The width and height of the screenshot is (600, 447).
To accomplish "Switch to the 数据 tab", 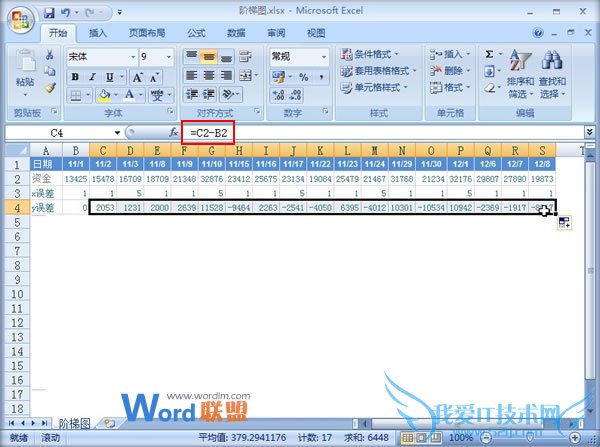I will pyautogui.click(x=236, y=33).
